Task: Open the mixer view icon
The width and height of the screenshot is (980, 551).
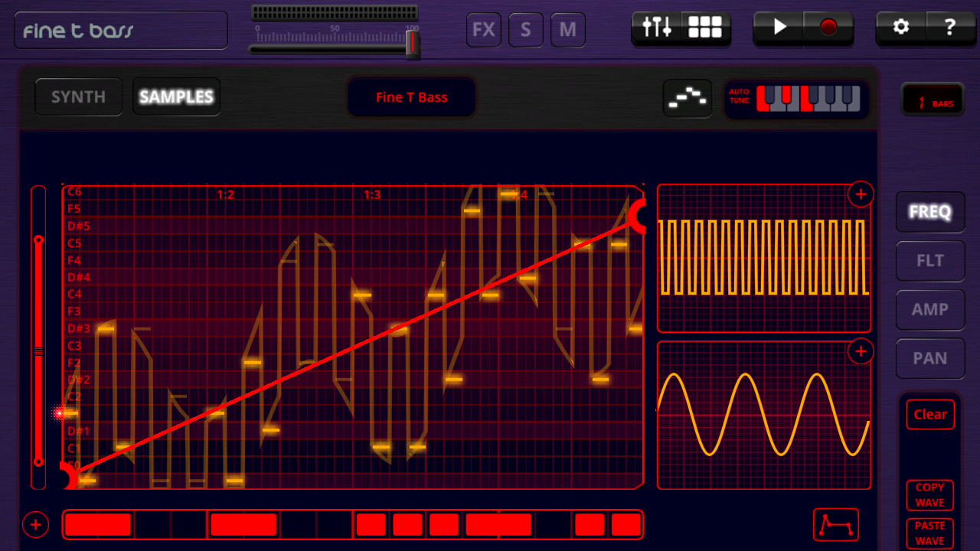Action: [x=656, y=27]
